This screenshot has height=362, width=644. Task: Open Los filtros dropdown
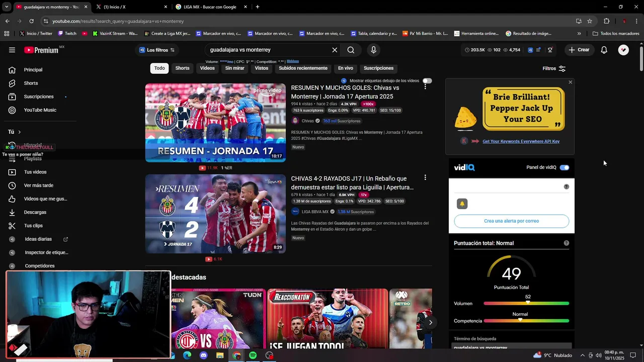156,50
